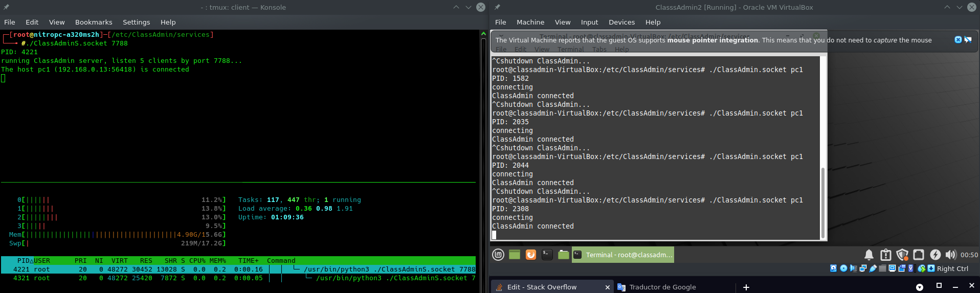Click guest terminal cursor input line
980x293 pixels.
[x=656, y=235]
